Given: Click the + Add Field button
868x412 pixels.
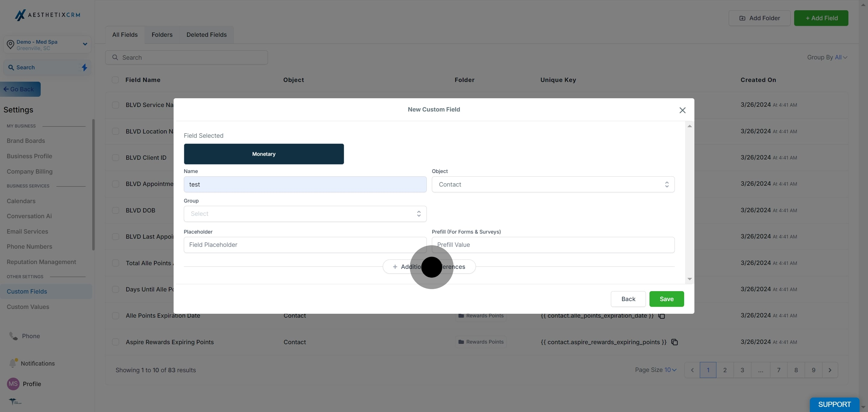Looking at the screenshot, I should click(x=821, y=18).
